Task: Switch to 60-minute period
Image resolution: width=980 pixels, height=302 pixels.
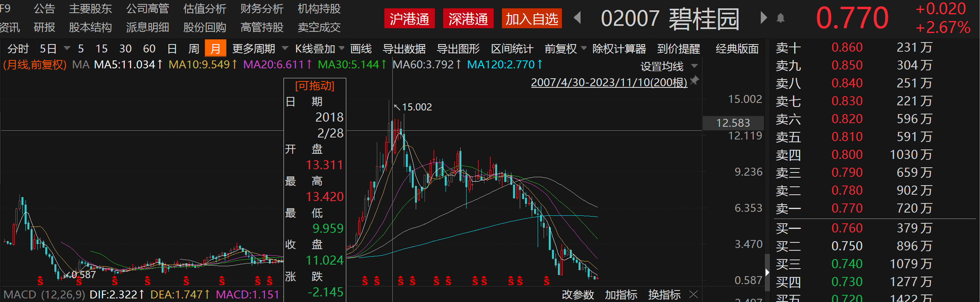Action: pos(149,49)
